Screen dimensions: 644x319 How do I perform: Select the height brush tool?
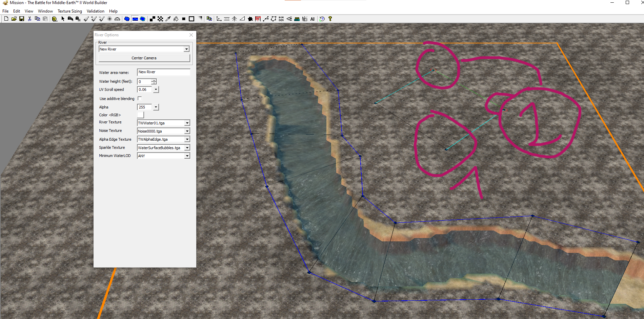coord(86,19)
